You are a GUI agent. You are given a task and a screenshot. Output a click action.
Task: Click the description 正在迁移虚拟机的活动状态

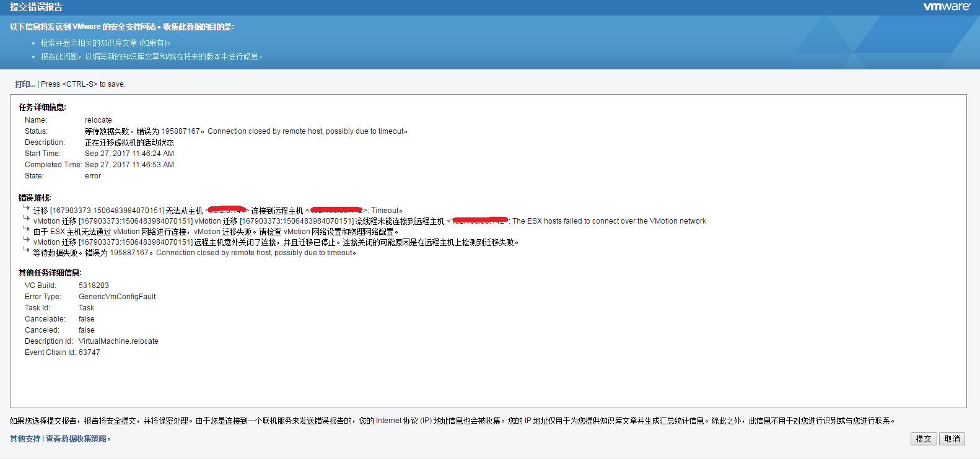coord(129,142)
